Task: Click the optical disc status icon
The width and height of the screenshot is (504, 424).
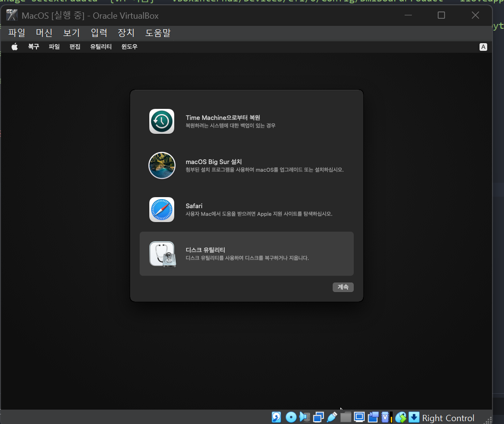Action: (291, 417)
